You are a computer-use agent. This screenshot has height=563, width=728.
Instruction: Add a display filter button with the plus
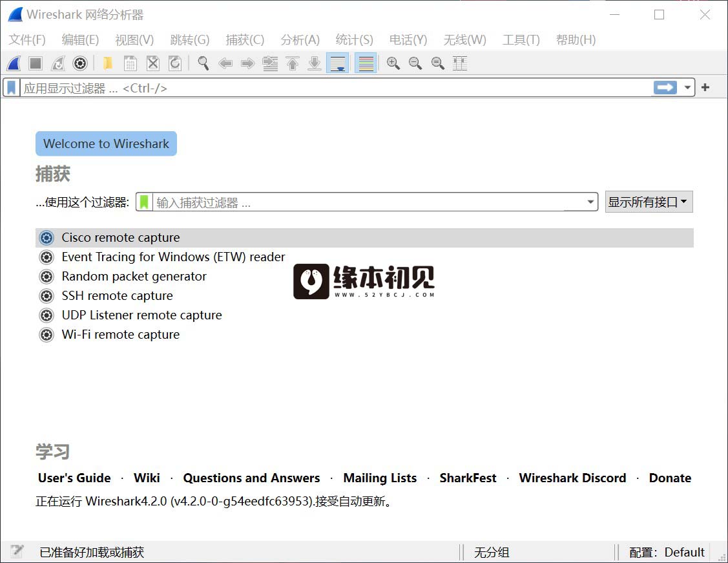coord(705,87)
